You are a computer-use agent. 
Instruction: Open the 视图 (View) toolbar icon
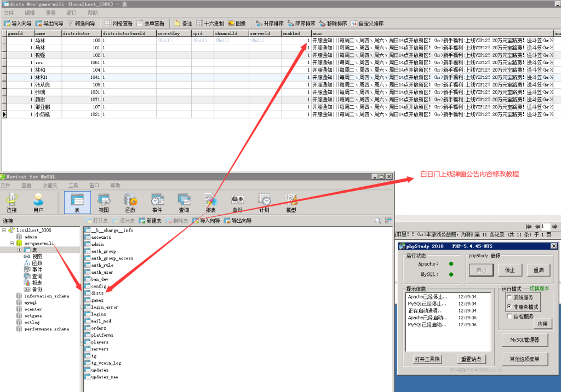point(104,202)
